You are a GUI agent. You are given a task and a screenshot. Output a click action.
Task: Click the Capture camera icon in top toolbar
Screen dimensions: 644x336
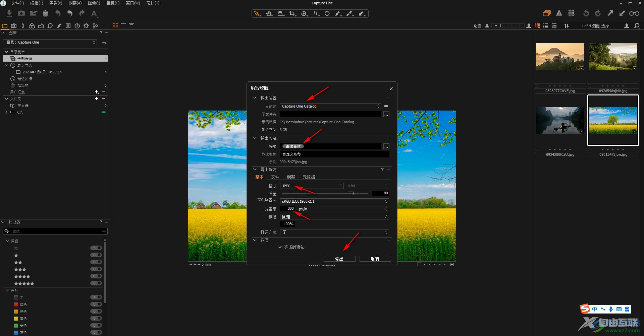point(21,13)
